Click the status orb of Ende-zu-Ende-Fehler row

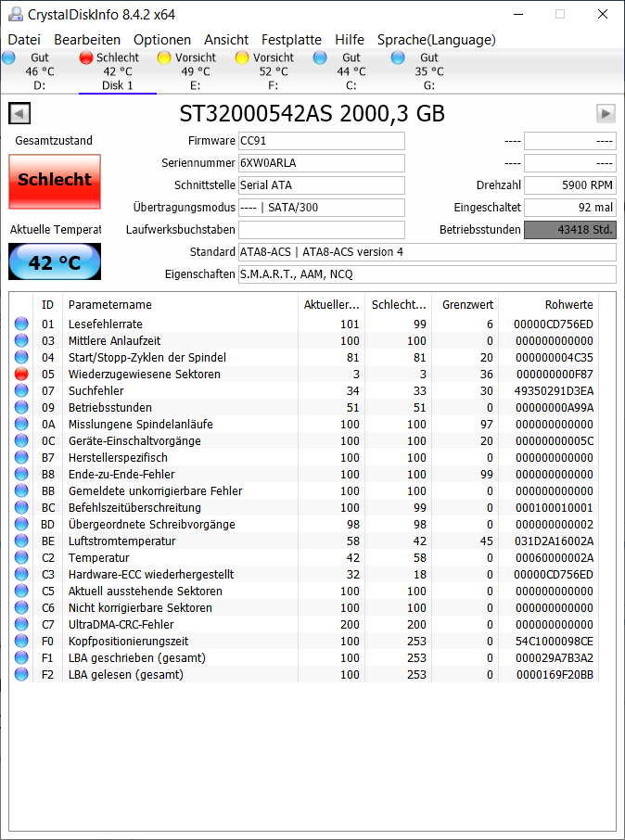21,474
